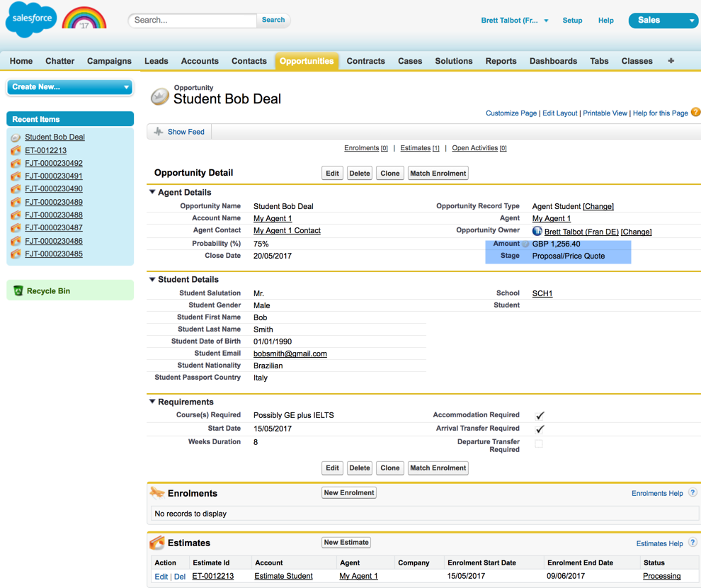Collapse the Agent Details section
Viewport: 701px width, 588px height.
point(152,193)
